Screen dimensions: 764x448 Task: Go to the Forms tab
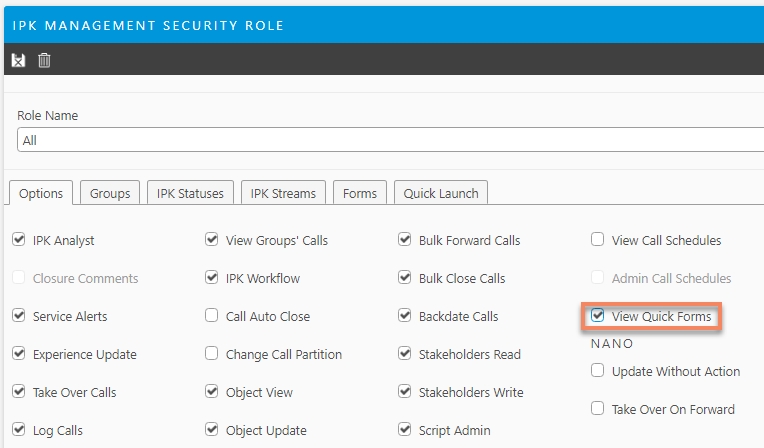point(360,193)
